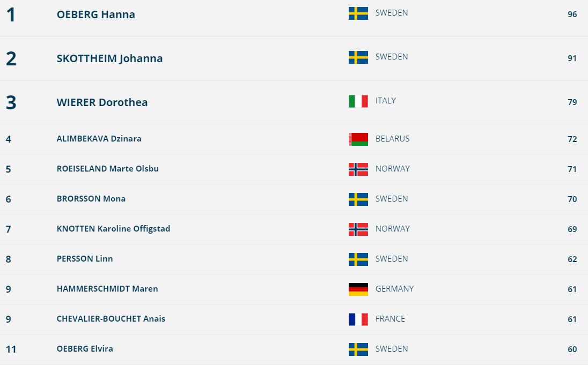Open OEBERG Hanna athlete profile
Screen dimensions: 588x365
[95, 14]
